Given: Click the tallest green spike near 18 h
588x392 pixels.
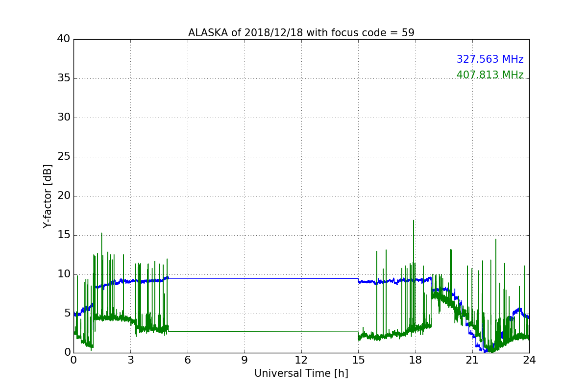Looking at the screenshot, I should (414, 221).
